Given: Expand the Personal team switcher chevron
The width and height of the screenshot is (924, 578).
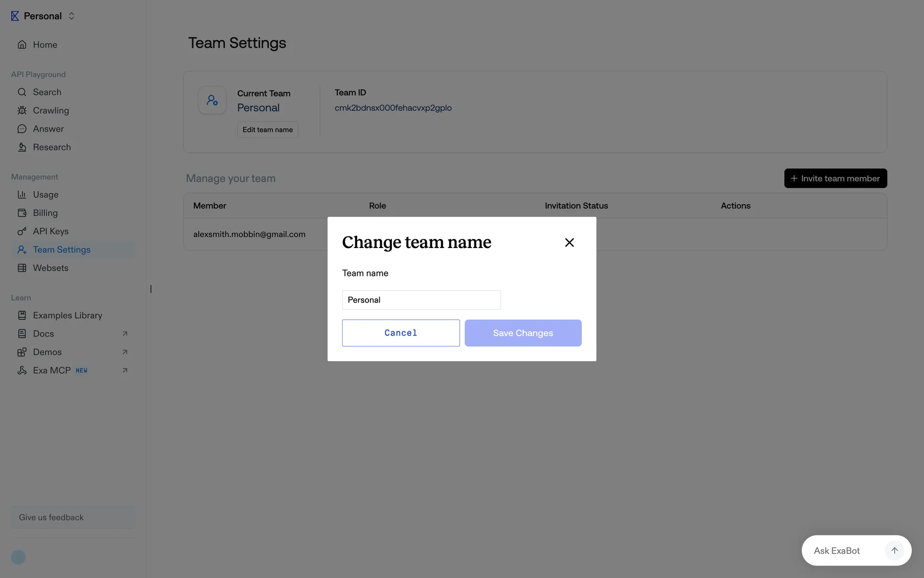Looking at the screenshot, I should click(x=71, y=16).
